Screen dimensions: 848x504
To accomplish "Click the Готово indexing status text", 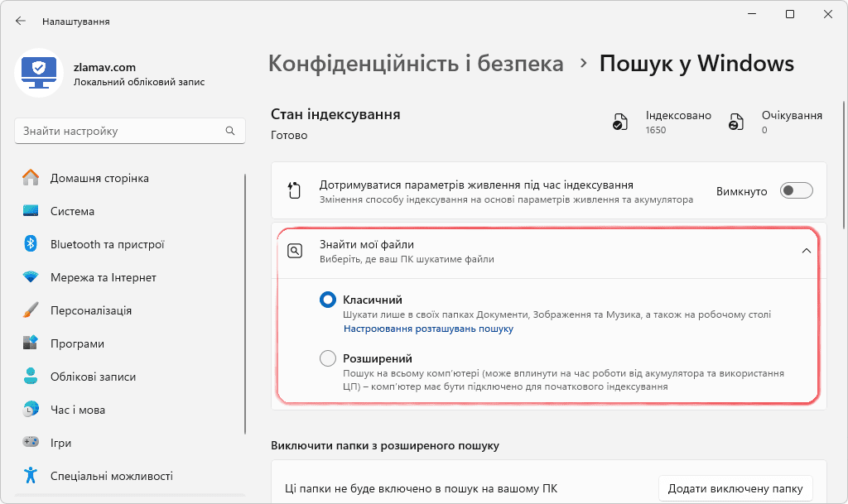I will [289, 135].
